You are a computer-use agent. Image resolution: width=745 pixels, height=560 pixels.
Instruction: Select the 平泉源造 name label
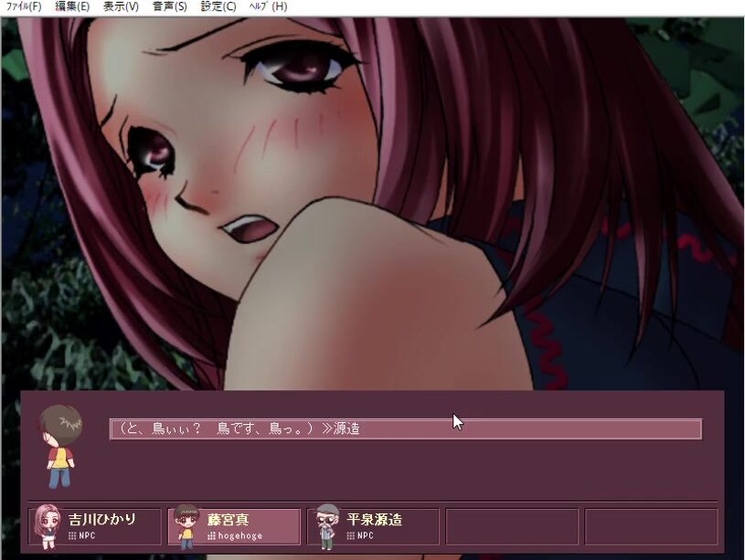pos(375,520)
